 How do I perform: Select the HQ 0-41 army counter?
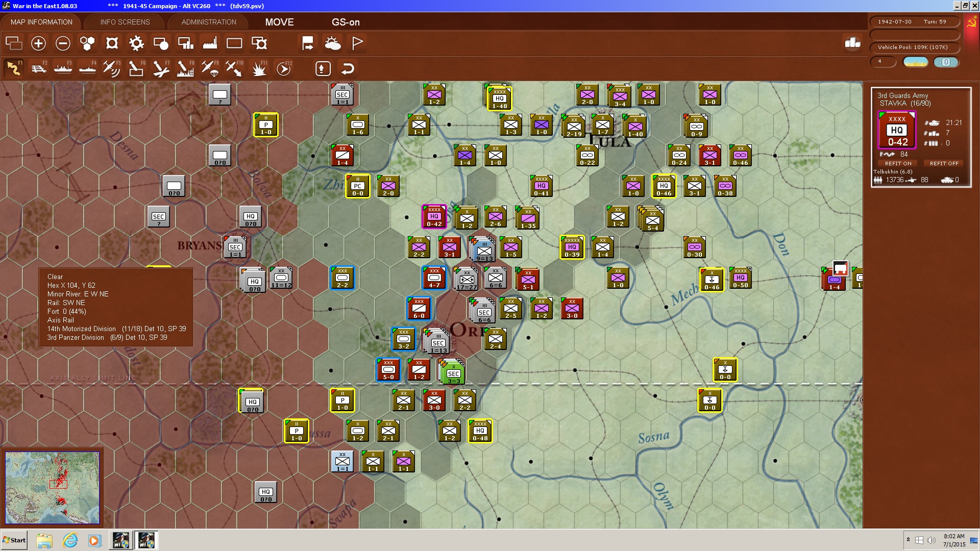pyautogui.click(x=542, y=186)
